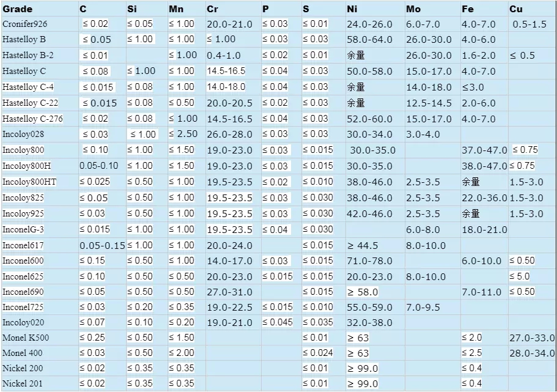The image size is (557, 392).
Task: Select the Inconel690 grade name
Action: [x=23, y=292]
